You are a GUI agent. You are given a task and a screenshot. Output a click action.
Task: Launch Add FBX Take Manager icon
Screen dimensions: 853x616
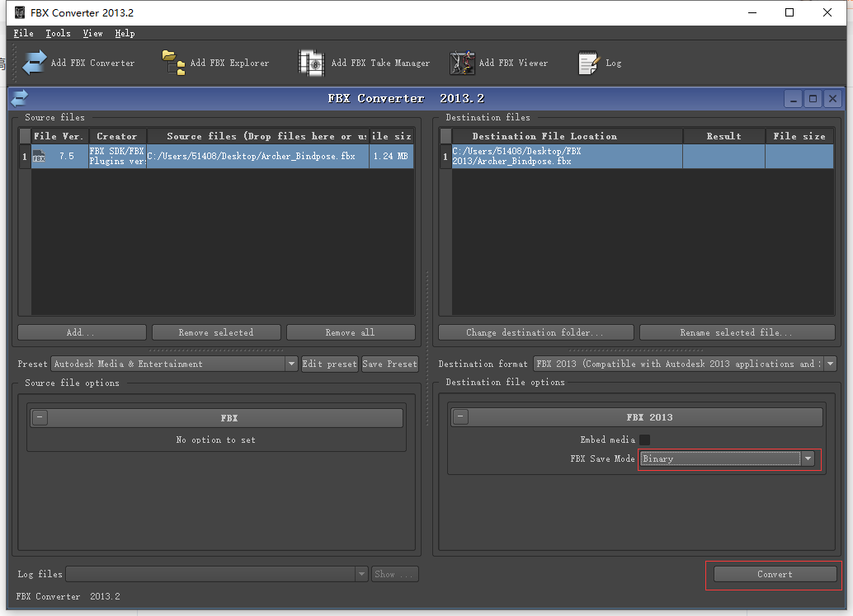tap(312, 63)
